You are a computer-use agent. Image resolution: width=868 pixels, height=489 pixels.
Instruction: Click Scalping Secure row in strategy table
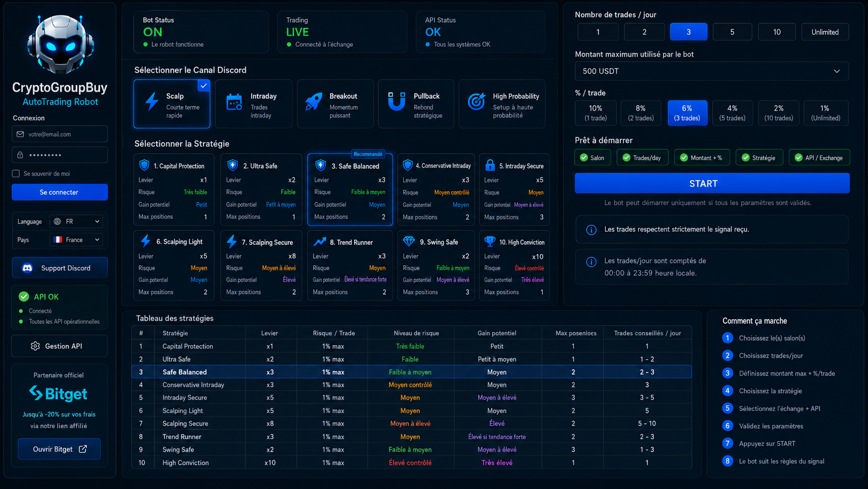click(x=412, y=424)
